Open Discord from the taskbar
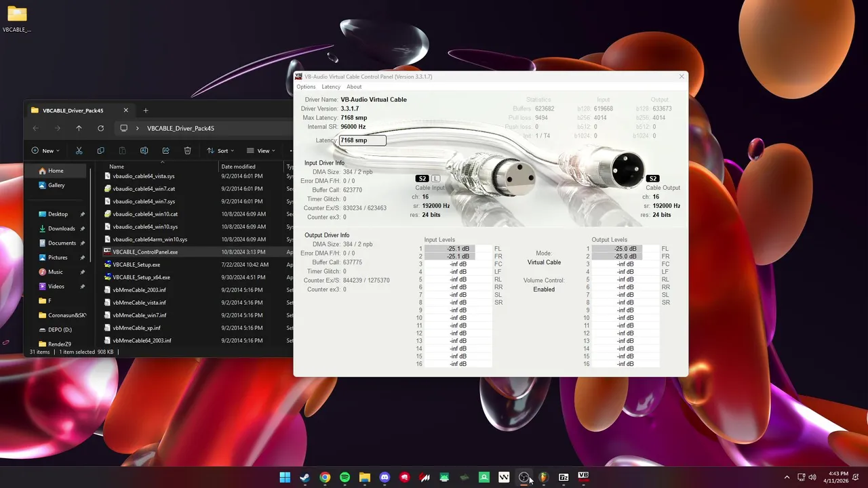Image resolution: width=868 pixels, height=488 pixels. [x=384, y=477]
